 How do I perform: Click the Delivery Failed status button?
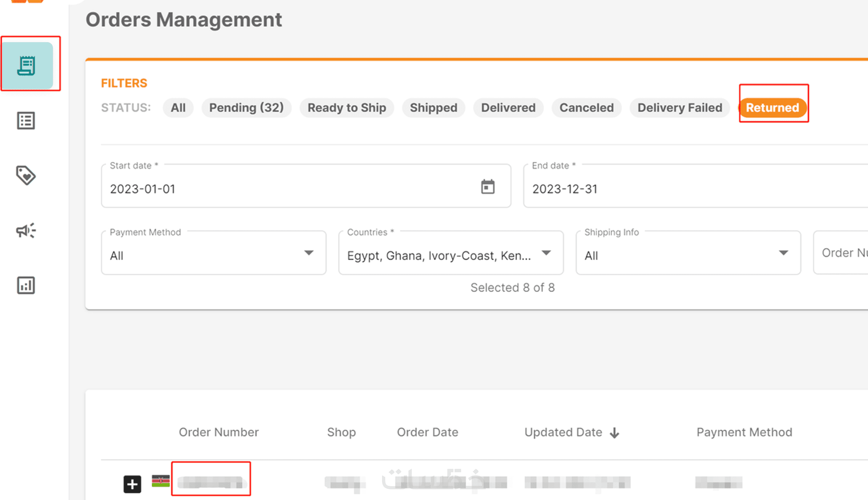pyautogui.click(x=679, y=108)
